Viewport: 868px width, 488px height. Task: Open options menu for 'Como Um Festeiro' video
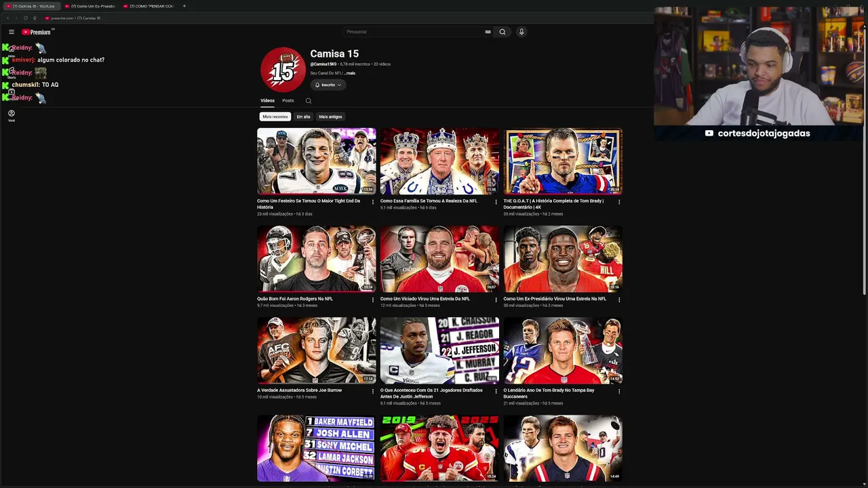point(372,202)
